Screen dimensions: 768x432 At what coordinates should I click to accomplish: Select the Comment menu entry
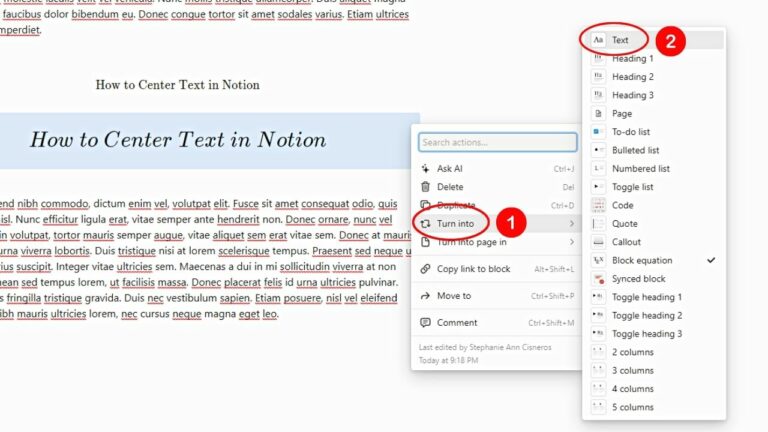point(497,323)
